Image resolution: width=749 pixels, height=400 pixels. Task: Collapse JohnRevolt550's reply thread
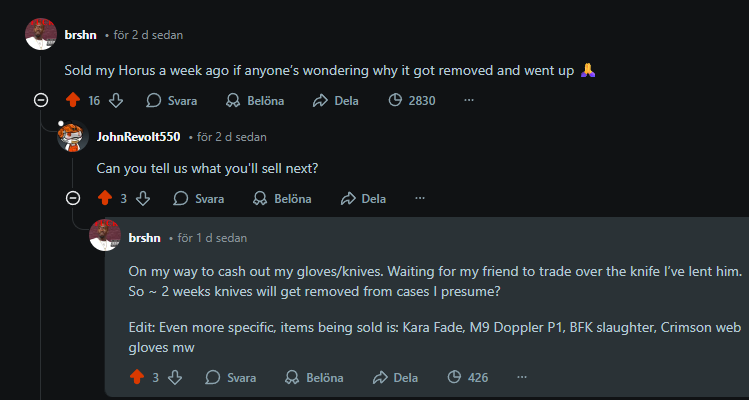[72, 198]
